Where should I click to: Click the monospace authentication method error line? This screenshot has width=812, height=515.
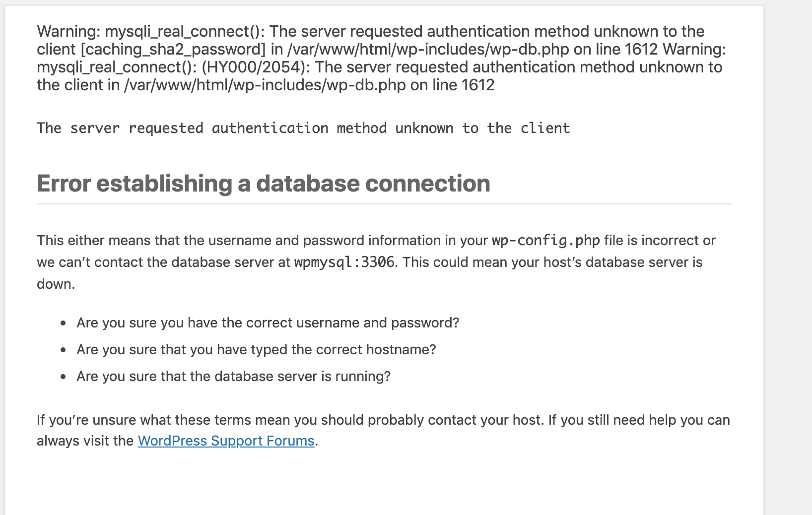click(x=303, y=129)
